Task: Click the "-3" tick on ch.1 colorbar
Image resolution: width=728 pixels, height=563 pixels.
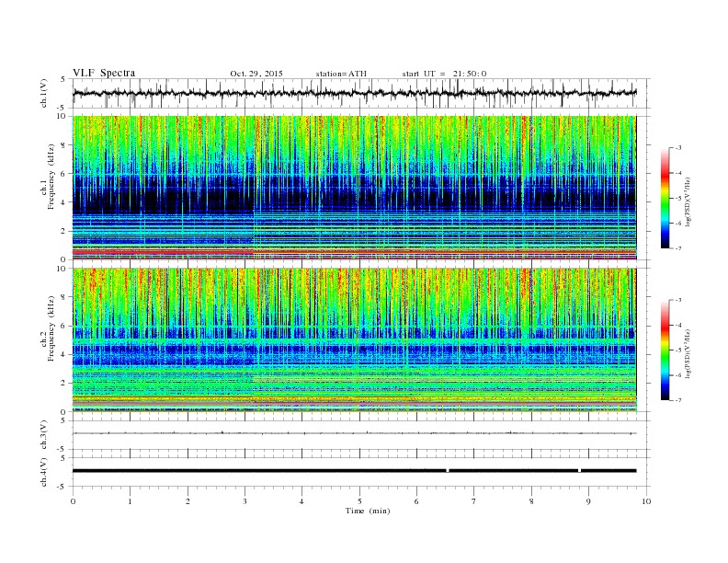Action: pyautogui.click(x=678, y=148)
